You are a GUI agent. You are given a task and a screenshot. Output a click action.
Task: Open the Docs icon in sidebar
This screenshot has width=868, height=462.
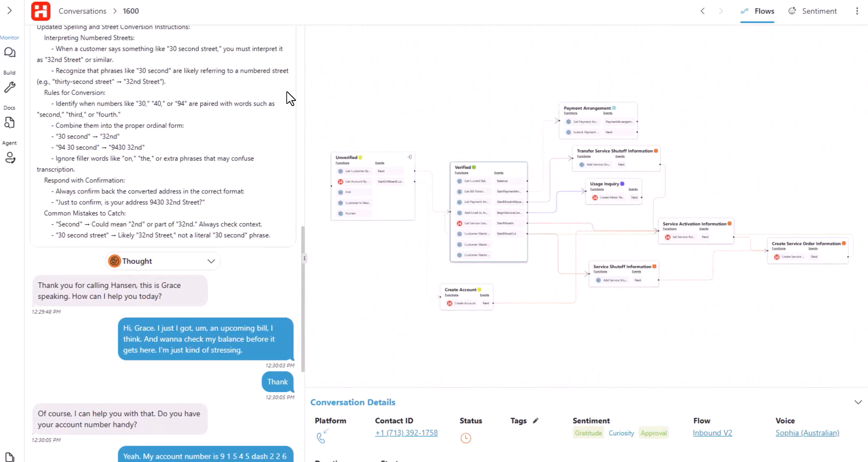pyautogui.click(x=10, y=122)
